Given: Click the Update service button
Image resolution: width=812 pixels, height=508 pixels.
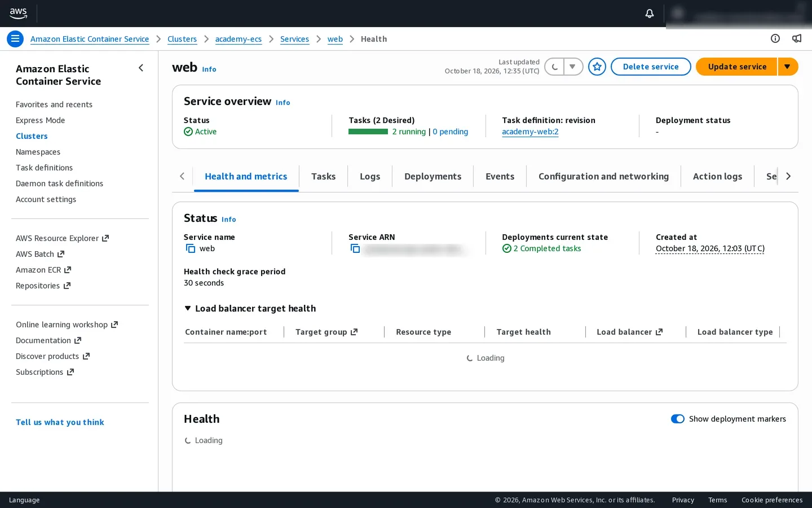Looking at the screenshot, I should click(737, 67).
